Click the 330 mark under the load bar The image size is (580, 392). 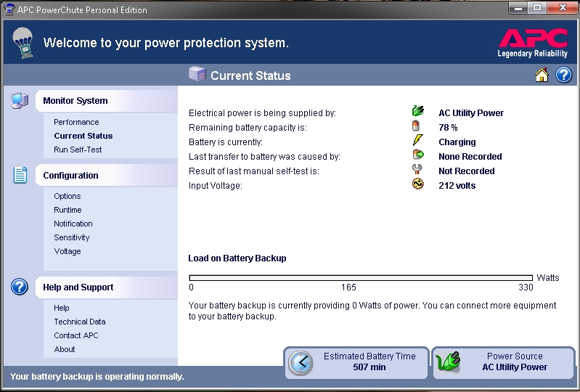tap(526, 287)
